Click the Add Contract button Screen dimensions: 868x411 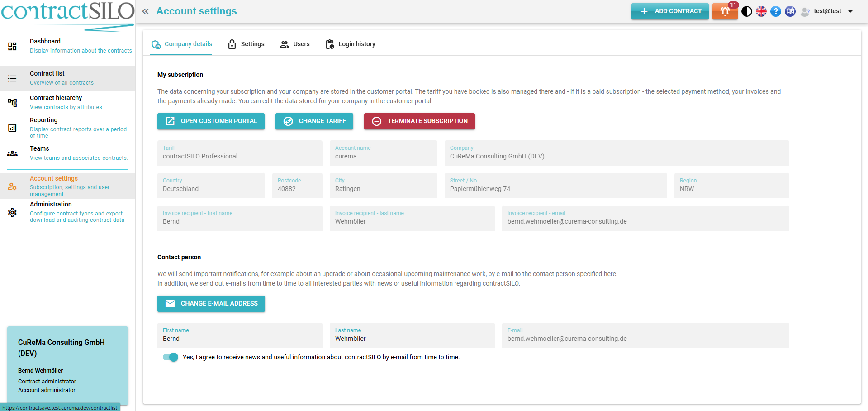click(x=670, y=11)
